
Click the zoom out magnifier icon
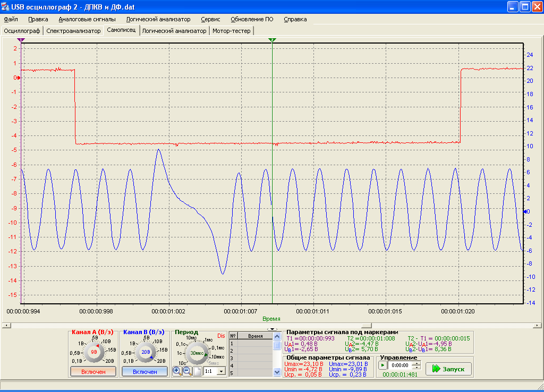(188, 371)
